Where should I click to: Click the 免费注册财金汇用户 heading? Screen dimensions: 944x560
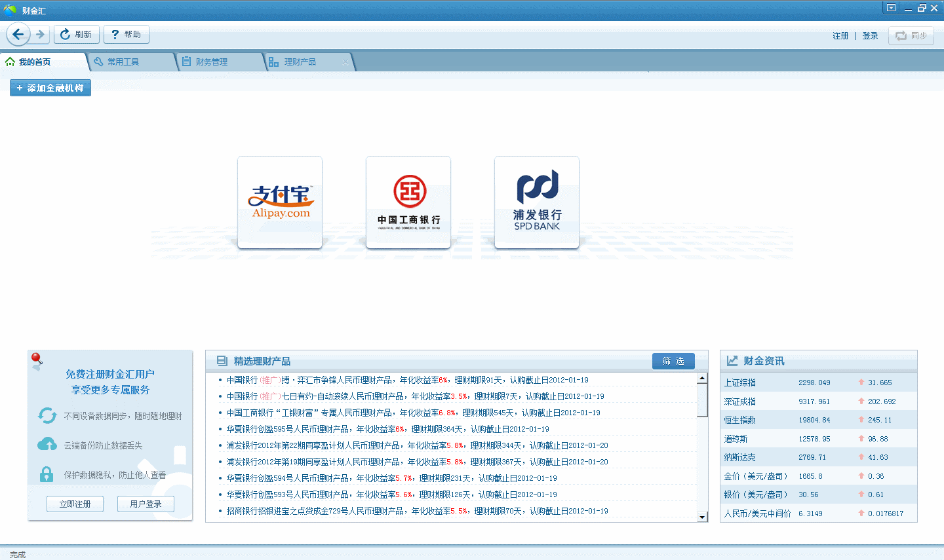pyautogui.click(x=110, y=374)
